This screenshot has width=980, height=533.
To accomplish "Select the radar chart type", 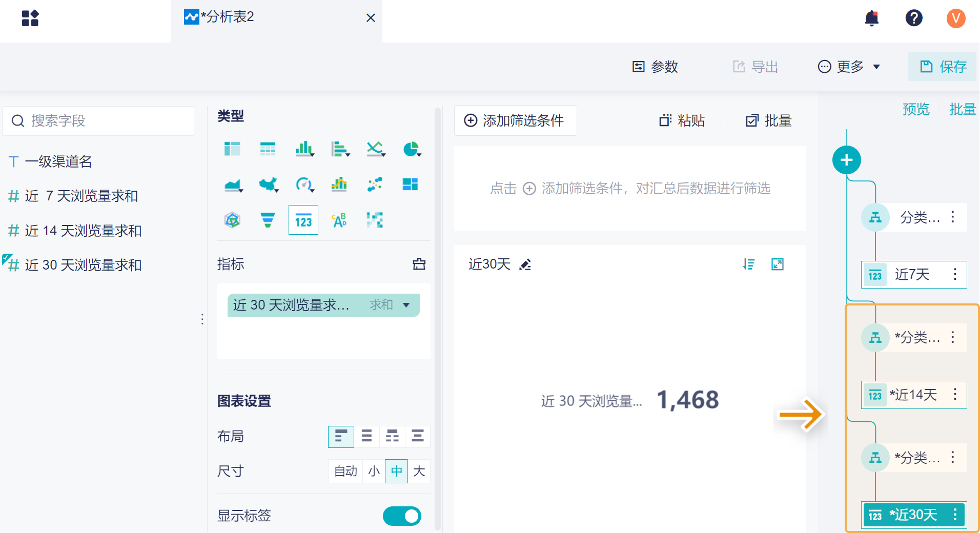I will (x=232, y=220).
